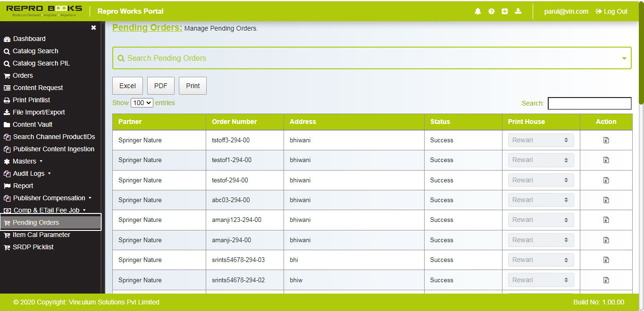The width and height of the screenshot is (644, 311).
Task: Expand the Search Pending Orders dropdown arrow
Action: (624, 58)
